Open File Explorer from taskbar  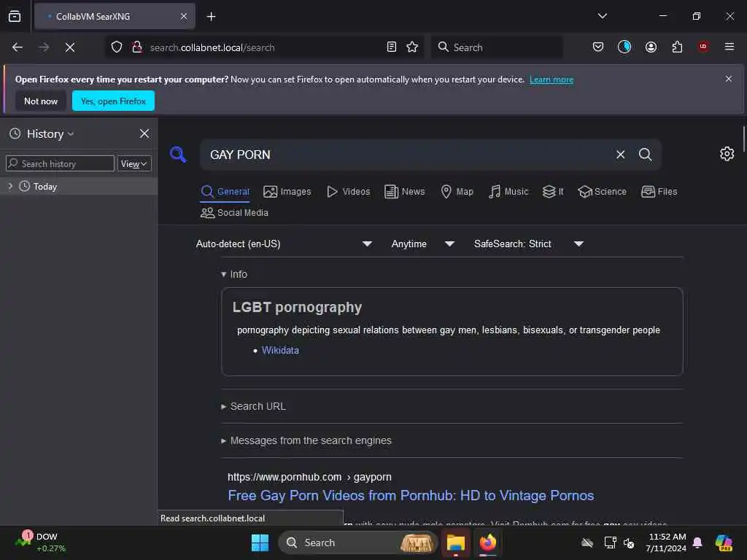(456, 542)
